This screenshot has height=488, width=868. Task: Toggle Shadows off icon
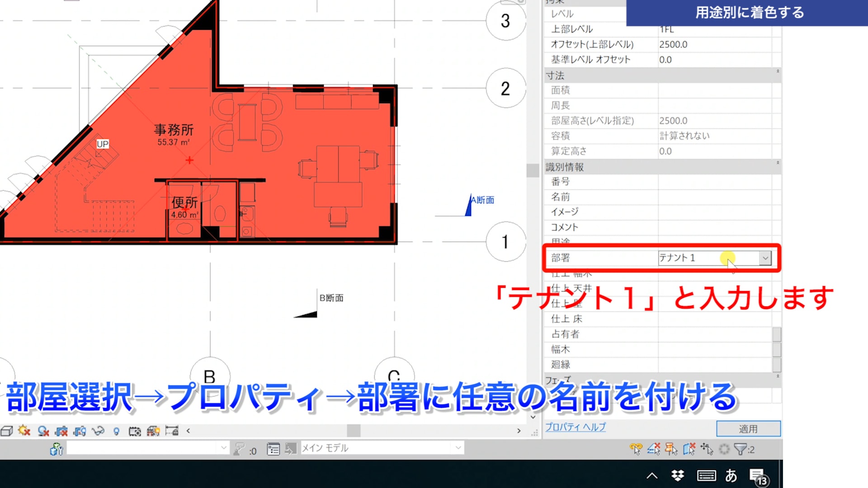pos(43,431)
